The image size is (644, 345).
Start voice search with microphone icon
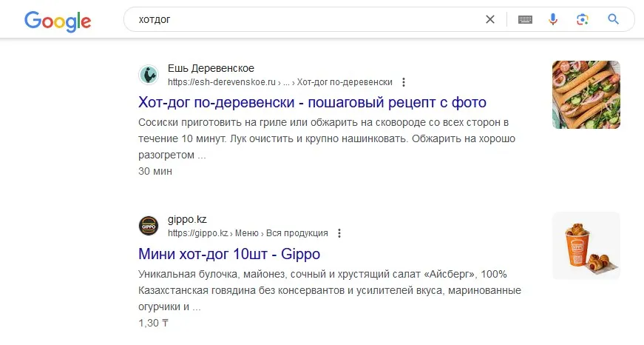(x=553, y=19)
